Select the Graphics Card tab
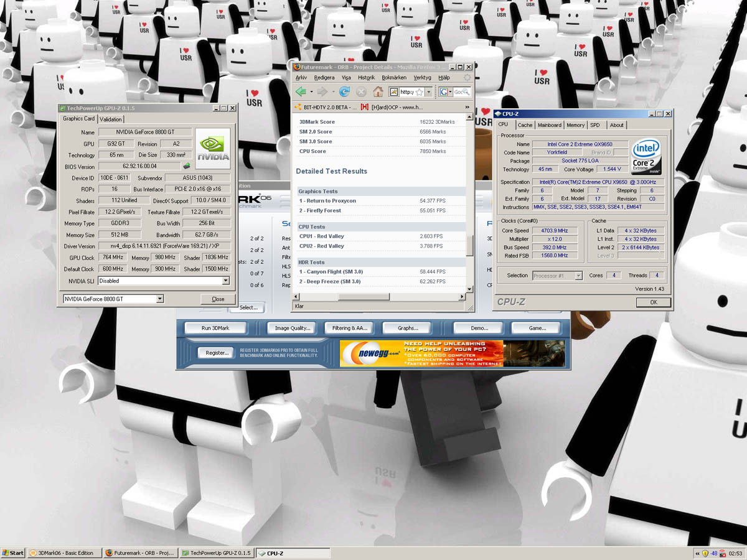This screenshot has height=560, width=747. tap(78, 118)
